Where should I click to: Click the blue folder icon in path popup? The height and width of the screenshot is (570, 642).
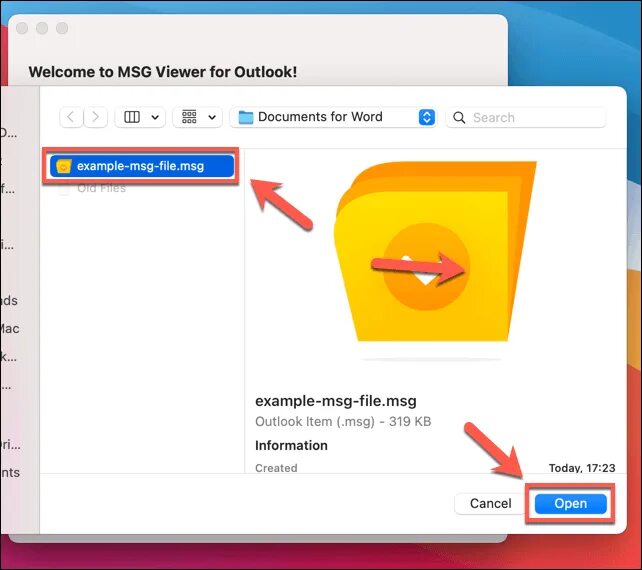point(246,117)
